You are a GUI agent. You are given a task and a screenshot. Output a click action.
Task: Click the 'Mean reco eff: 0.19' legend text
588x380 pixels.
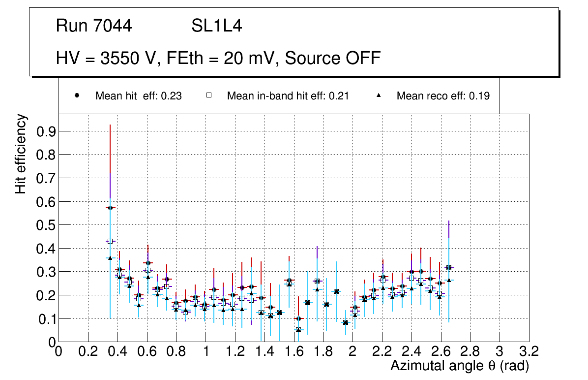tap(443, 96)
